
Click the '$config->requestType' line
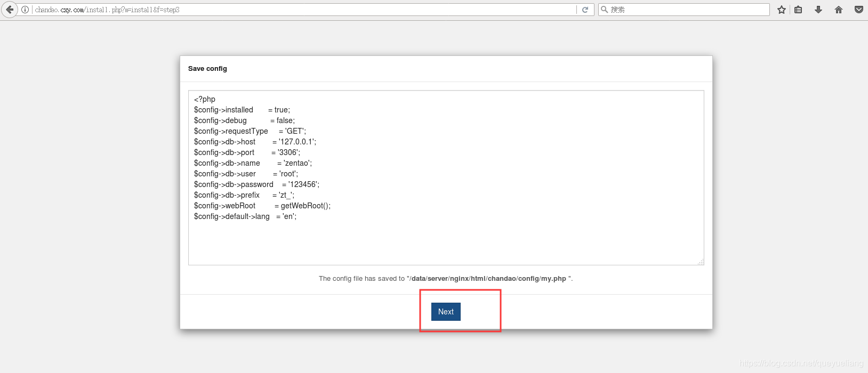click(250, 131)
